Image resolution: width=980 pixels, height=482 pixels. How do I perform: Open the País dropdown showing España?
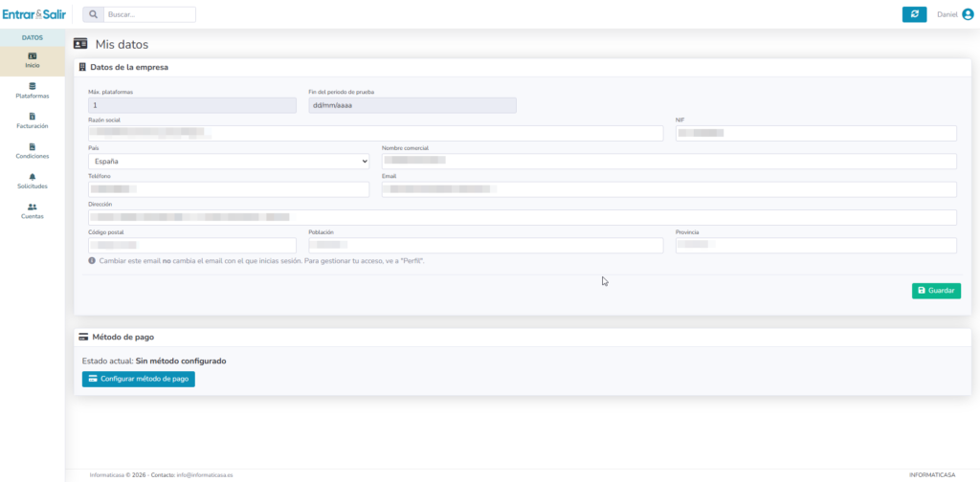pyautogui.click(x=229, y=161)
